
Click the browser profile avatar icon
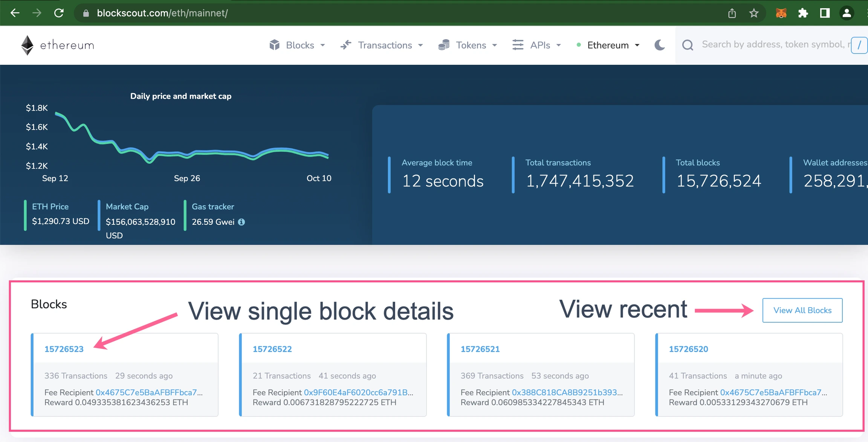pos(847,13)
